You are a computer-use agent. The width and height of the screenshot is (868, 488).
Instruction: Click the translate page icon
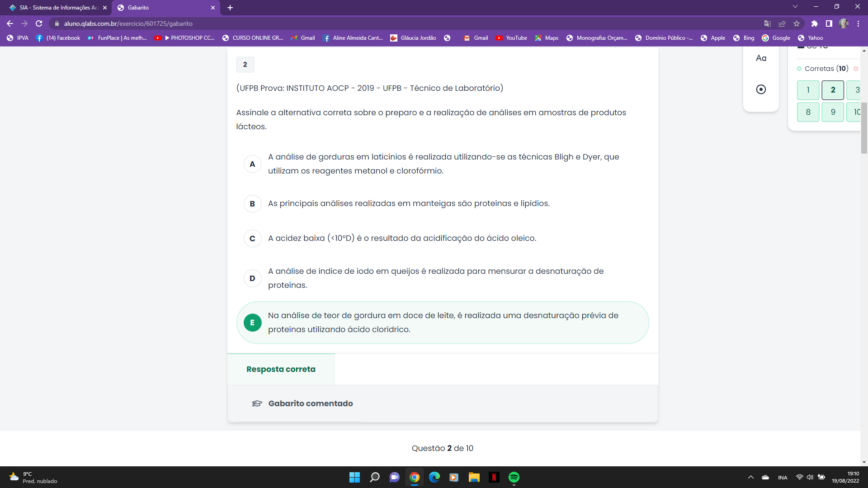click(x=767, y=23)
